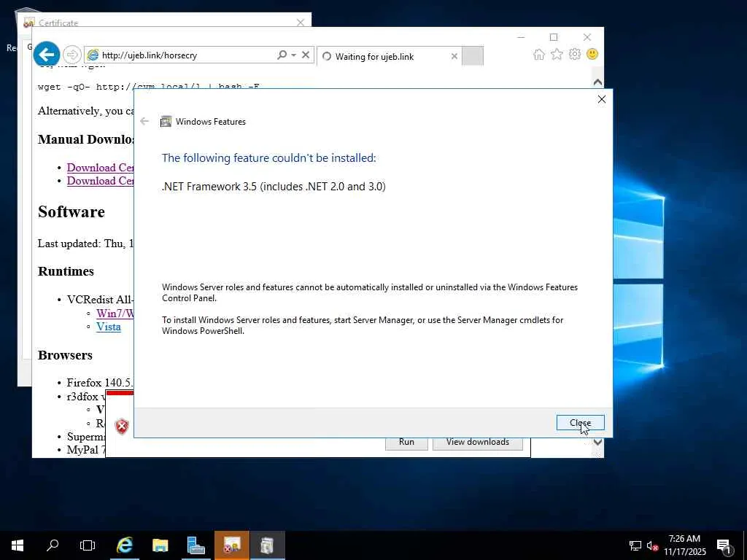Open the Windows Start menu
The image size is (747, 560).
(18, 545)
